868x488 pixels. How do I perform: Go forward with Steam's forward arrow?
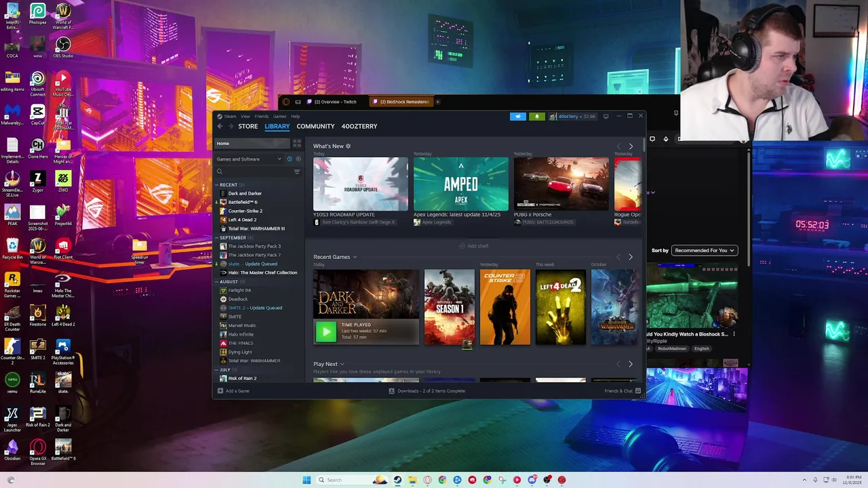point(231,126)
